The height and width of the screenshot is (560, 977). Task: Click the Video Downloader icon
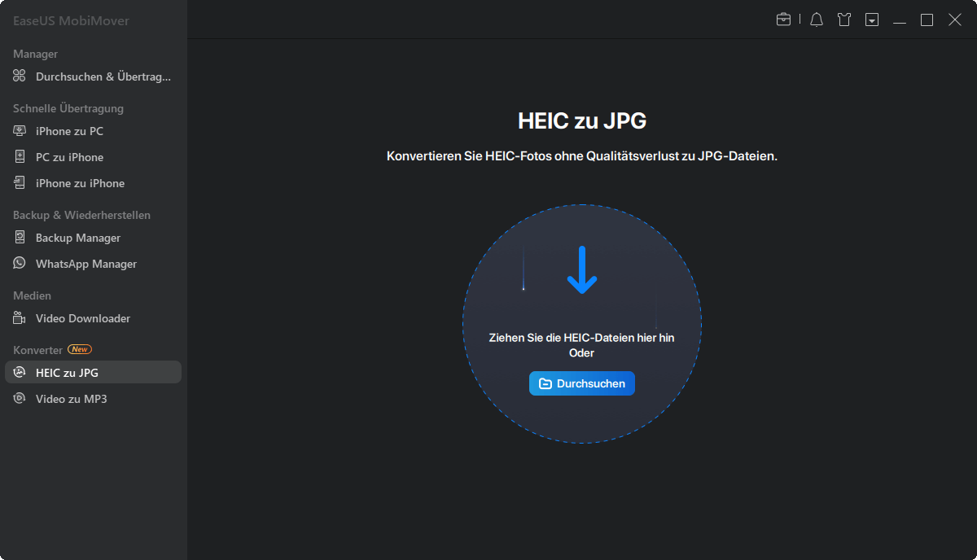pyautogui.click(x=20, y=318)
